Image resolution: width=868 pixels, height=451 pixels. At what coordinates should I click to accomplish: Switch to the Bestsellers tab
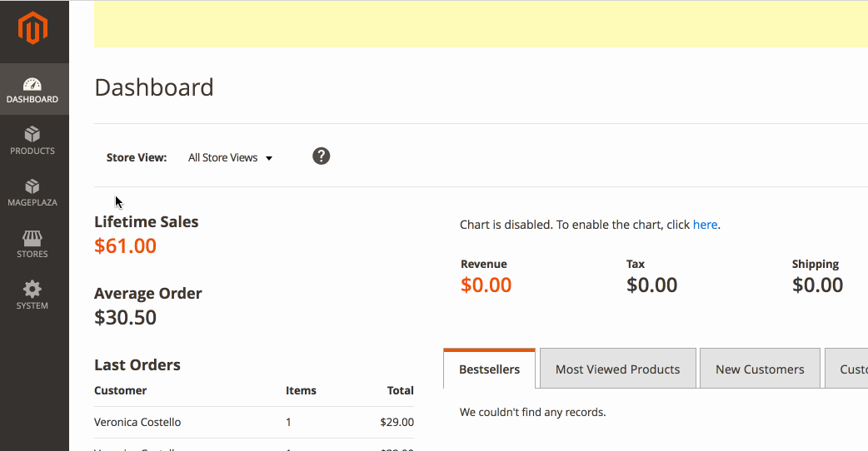tap(489, 369)
